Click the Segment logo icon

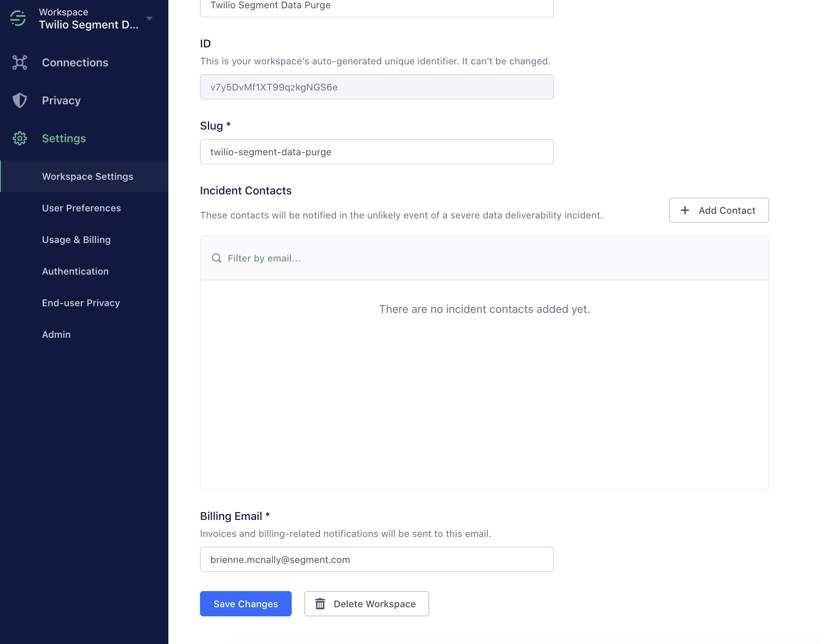click(18, 18)
